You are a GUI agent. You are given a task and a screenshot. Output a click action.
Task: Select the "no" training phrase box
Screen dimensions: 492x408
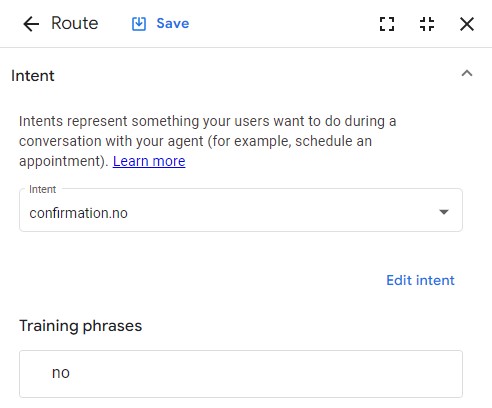click(x=241, y=374)
